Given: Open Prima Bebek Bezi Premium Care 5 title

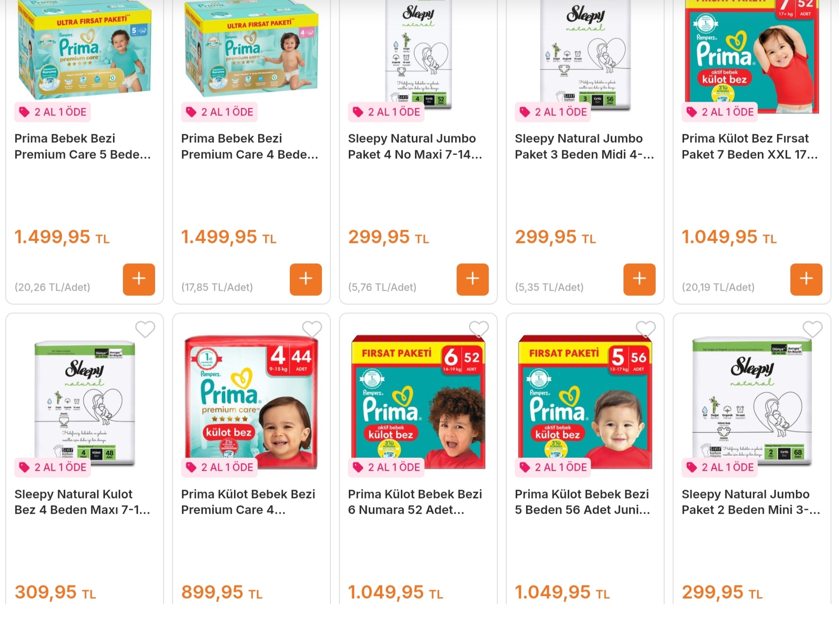Looking at the screenshot, I should click(83, 146).
